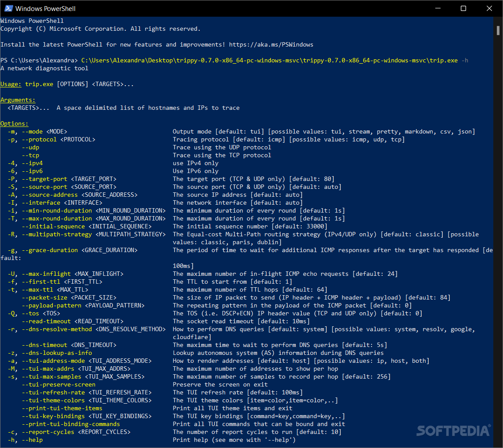Image resolution: width=503 pixels, height=448 pixels.
Task: Click 'Print help' description line
Action: click(x=234, y=440)
